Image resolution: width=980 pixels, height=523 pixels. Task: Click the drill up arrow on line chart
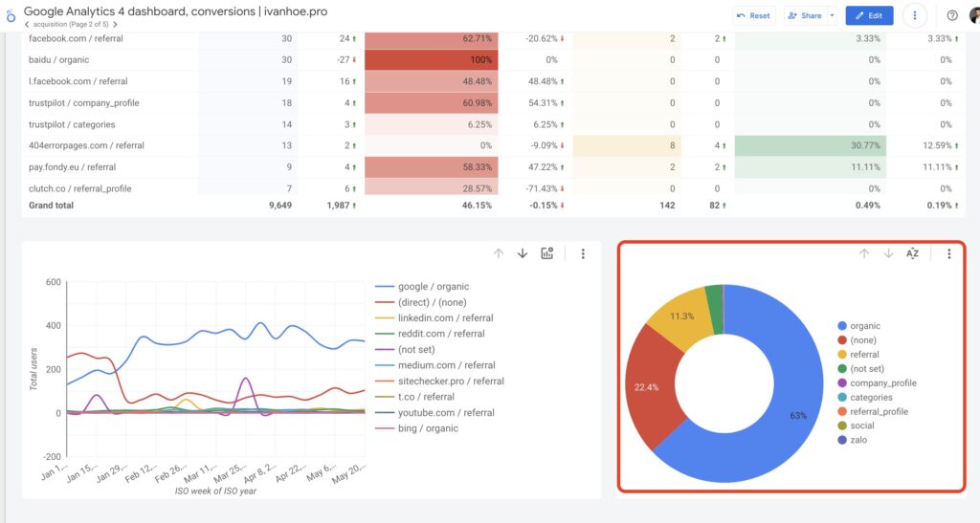point(499,253)
